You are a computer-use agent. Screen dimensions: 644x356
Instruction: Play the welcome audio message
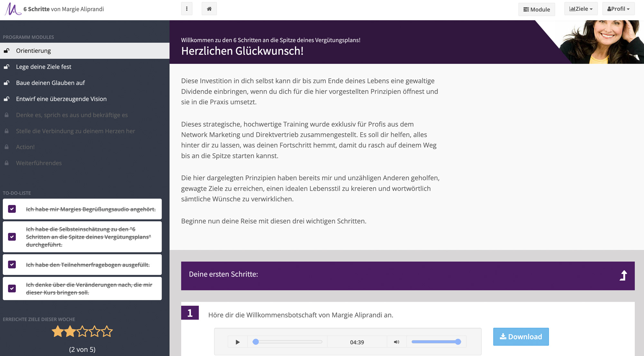coord(238,342)
